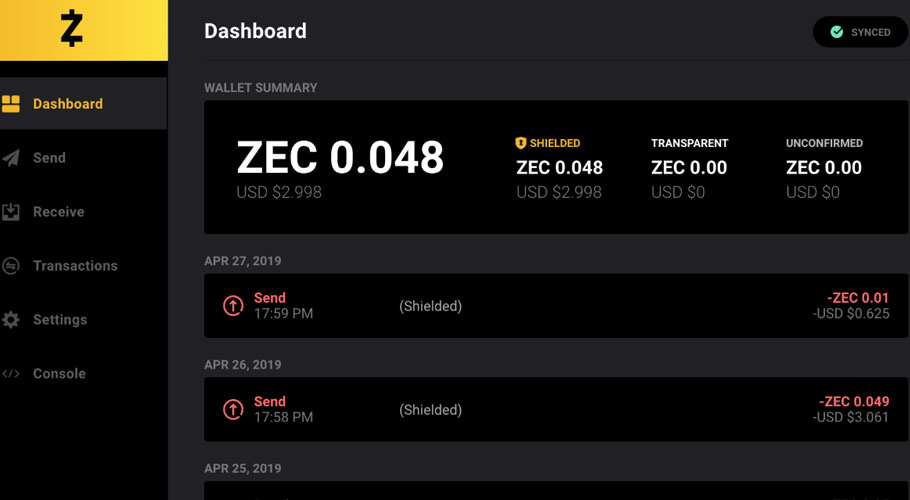Image resolution: width=910 pixels, height=500 pixels.
Task: Open the Send menu item
Action: (x=49, y=158)
